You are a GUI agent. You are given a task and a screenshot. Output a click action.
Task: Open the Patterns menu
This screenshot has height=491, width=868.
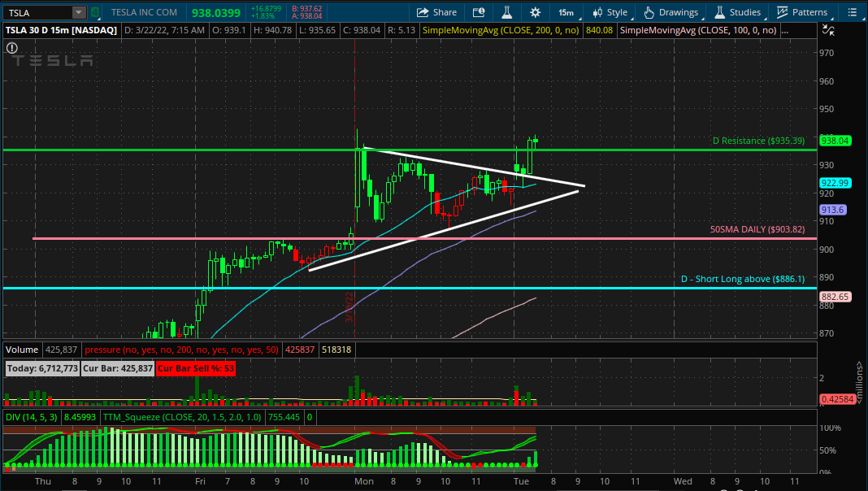(801, 12)
